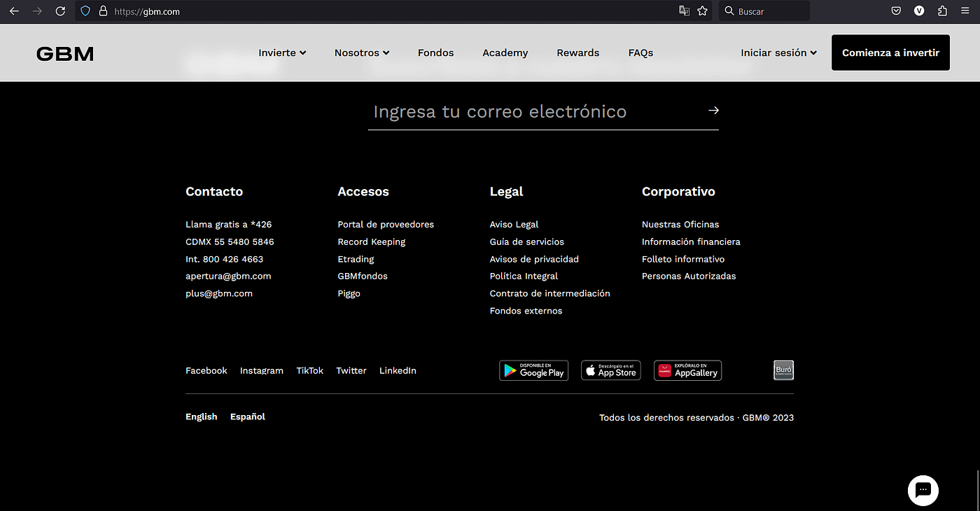Open the extensions puzzle icon

[x=942, y=11]
